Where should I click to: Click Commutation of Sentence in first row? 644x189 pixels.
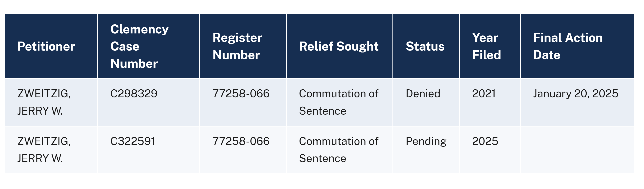click(x=339, y=102)
